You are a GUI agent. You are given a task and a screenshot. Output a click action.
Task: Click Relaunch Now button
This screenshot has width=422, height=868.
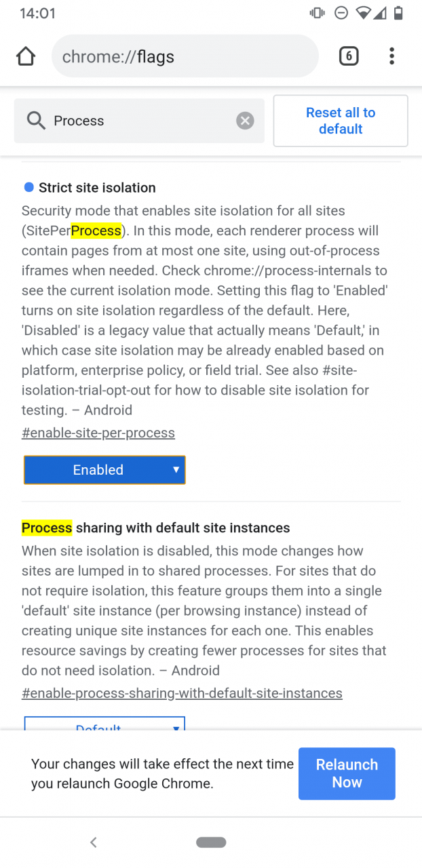pyautogui.click(x=347, y=774)
